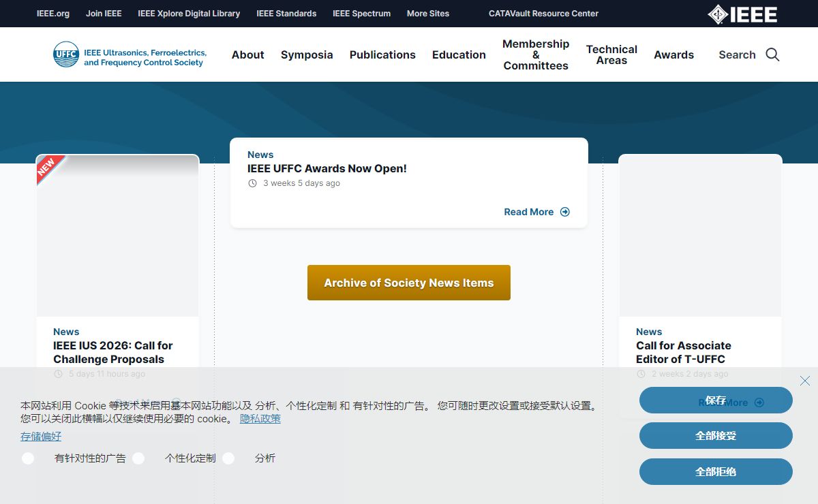Click the News label on the Associate Editor card
Image resolution: width=818 pixels, height=504 pixels.
pyautogui.click(x=649, y=332)
